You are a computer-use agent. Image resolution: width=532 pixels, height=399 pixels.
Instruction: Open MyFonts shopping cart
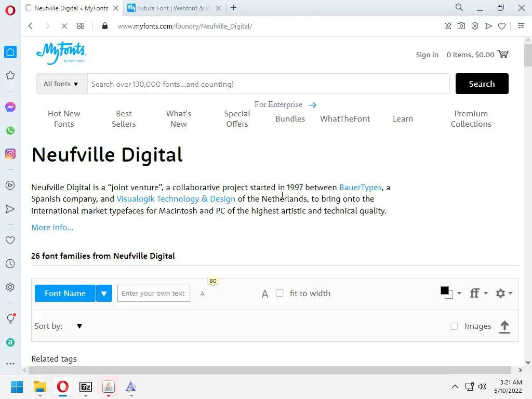(x=503, y=54)
